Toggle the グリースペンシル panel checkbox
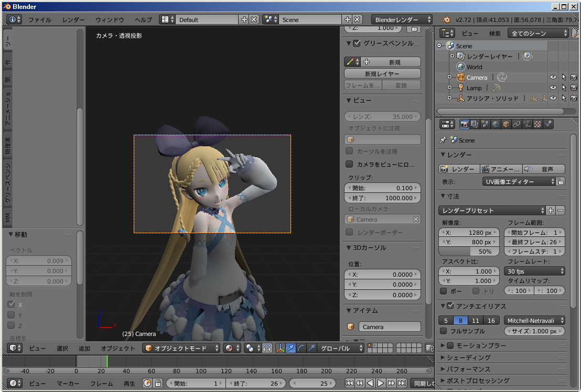 [357, 43]
